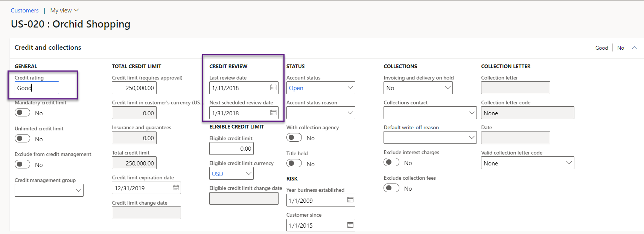Click the TOTAL CREDIT LIMIT group heading
This screenshot has width=644, height=234.
click(136, 66)
